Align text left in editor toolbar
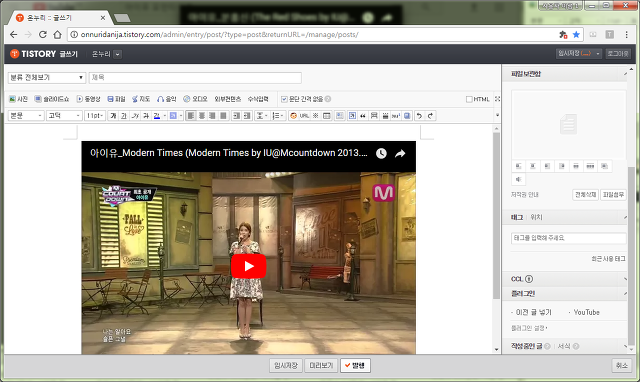640x382 pixels. tap(191, 116)
